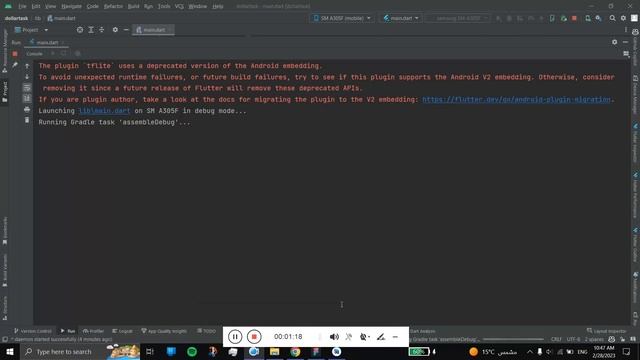Open Chrome from the taskbar
This screenshot has height=360, width=640.
point(295,351)
